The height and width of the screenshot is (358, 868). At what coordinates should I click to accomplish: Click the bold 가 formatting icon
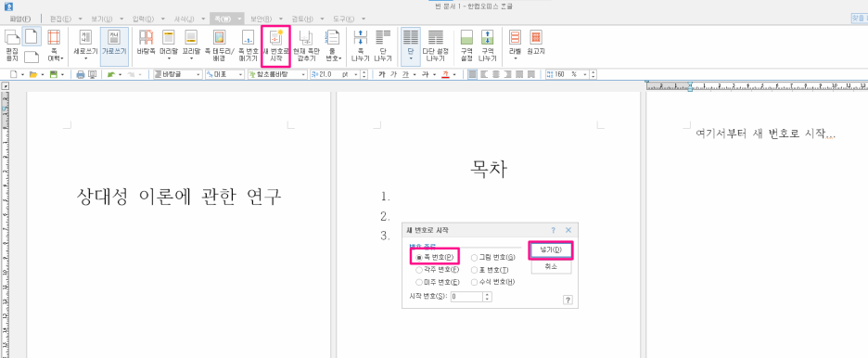click(381, 74)
